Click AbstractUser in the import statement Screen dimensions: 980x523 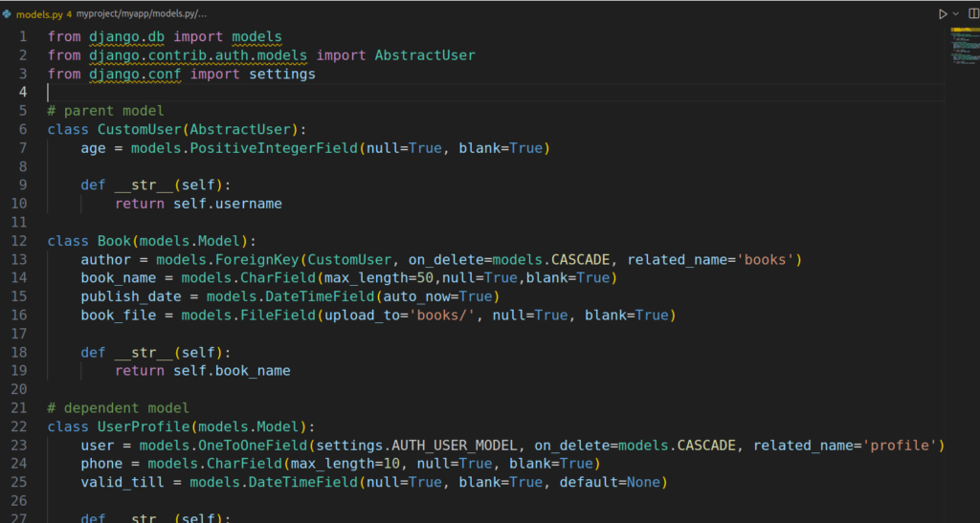pyautogui.click(x=424, y=55)
